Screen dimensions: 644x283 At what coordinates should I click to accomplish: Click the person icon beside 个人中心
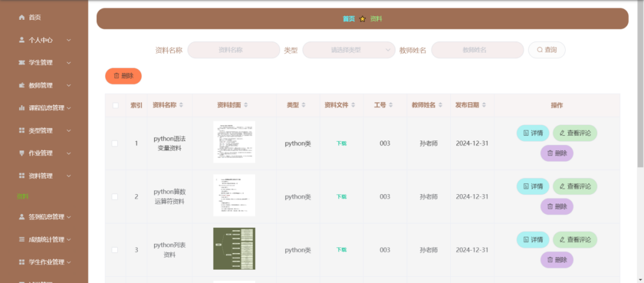coord(22,40)
